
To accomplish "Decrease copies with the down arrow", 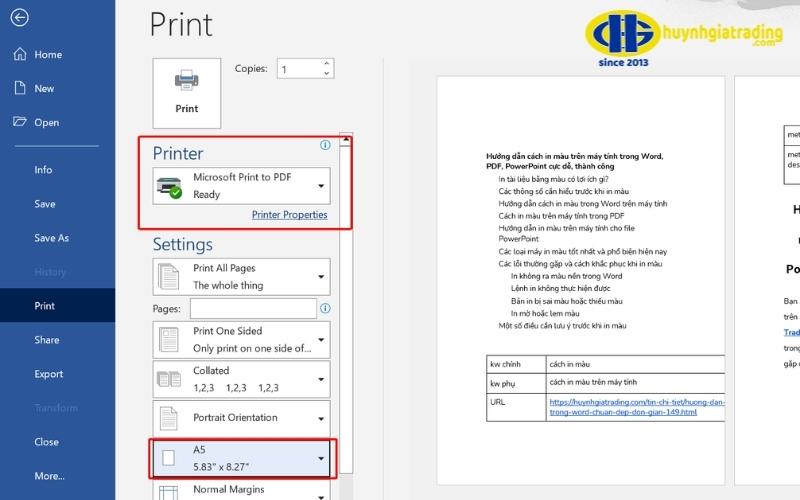I will (327, 73).
